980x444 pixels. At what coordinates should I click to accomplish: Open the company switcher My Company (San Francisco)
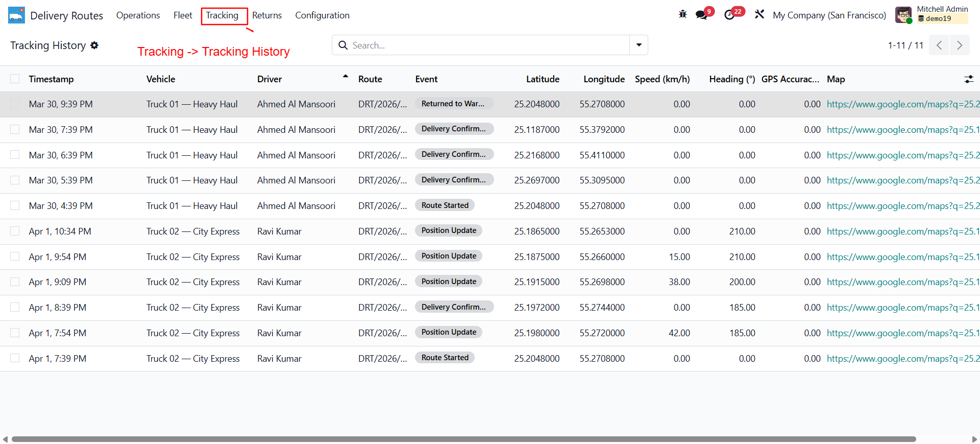pos(829,15)
